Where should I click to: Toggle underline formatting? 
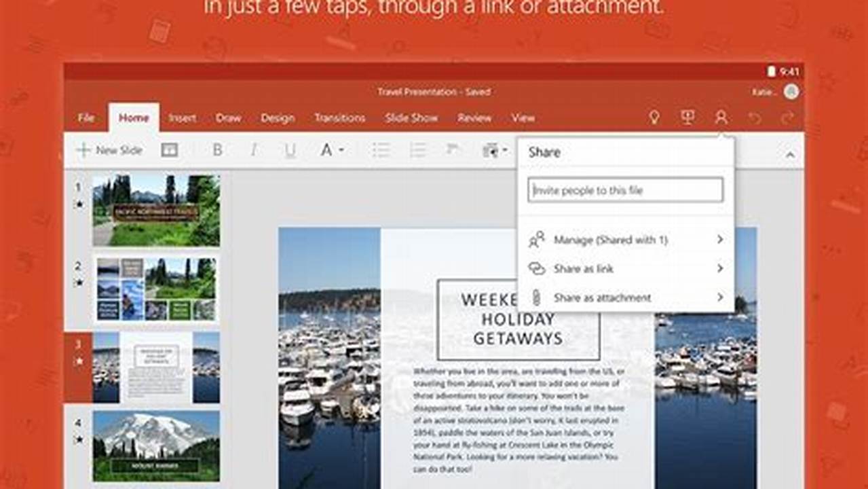tap(289, 150)
